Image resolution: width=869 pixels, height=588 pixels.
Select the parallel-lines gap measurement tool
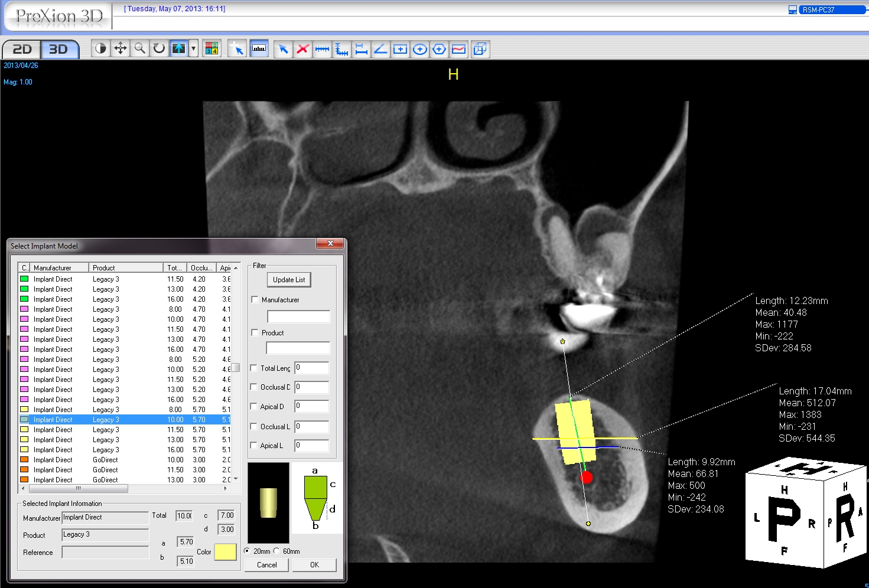point(361,49)
